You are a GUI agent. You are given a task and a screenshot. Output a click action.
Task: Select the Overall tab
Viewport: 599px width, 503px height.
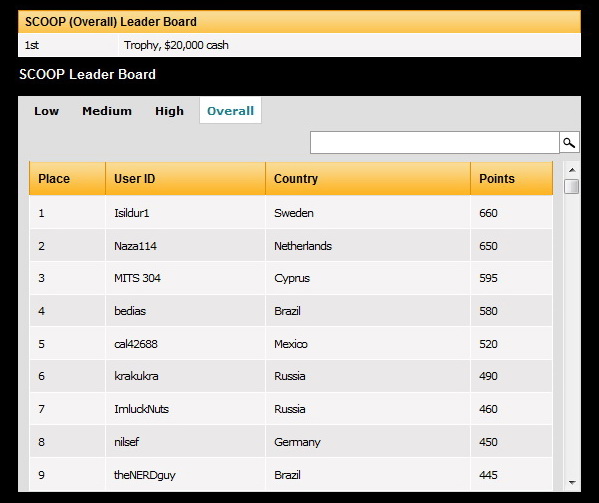[230, 111]
